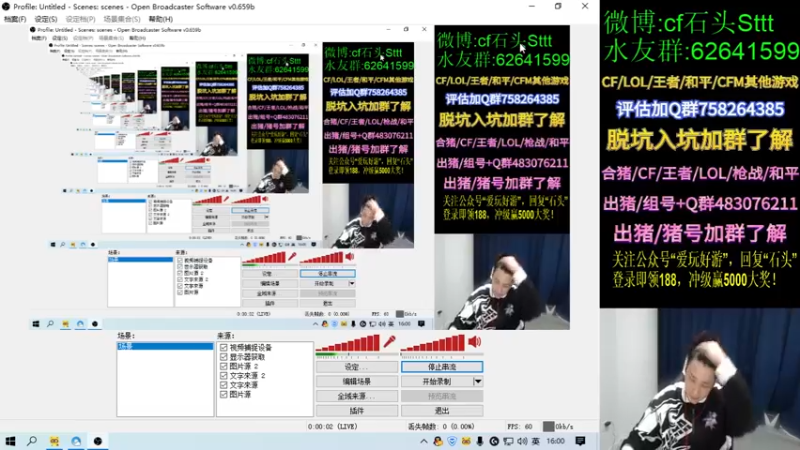Open the yellow app icon in the taskbar
The image size is (800, 450).
click(54, 441)
